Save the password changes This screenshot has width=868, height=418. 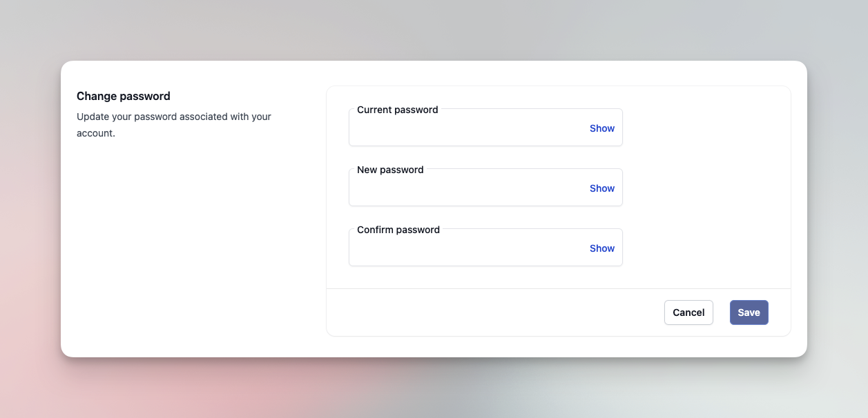tap(749, 312)
